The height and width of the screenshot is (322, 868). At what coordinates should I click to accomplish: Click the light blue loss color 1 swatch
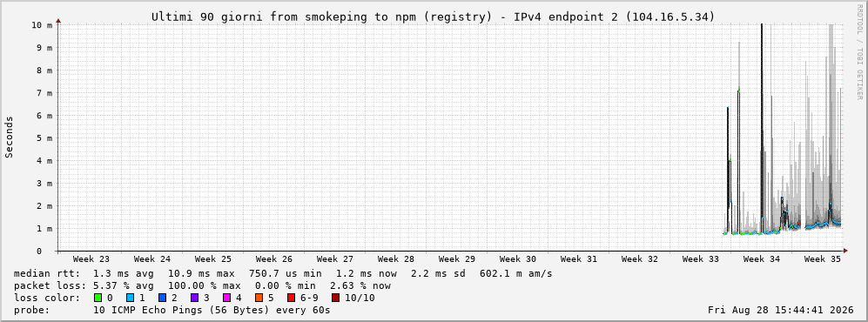point(130,298)
